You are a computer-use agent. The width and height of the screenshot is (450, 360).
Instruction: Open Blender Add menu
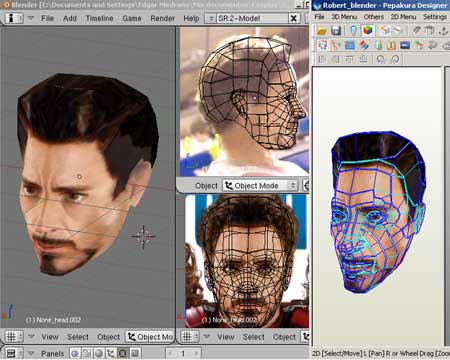click(70, 18)
